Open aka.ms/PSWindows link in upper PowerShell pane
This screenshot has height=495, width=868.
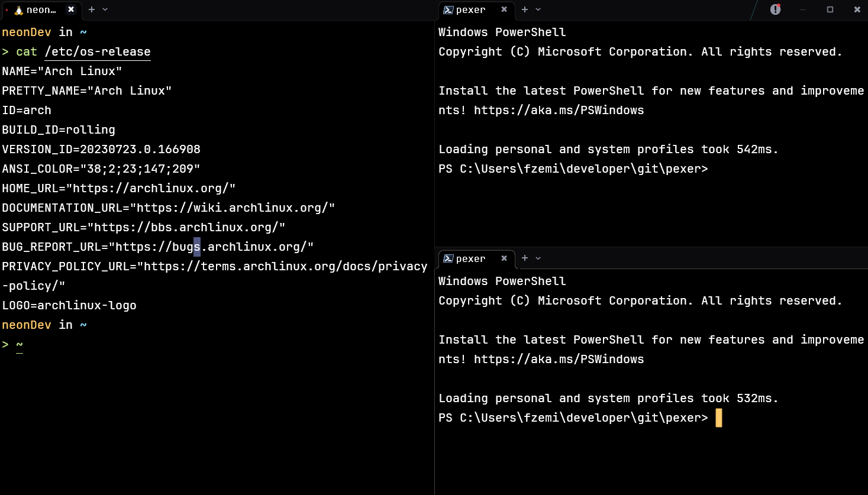click(x=559, y=111)
